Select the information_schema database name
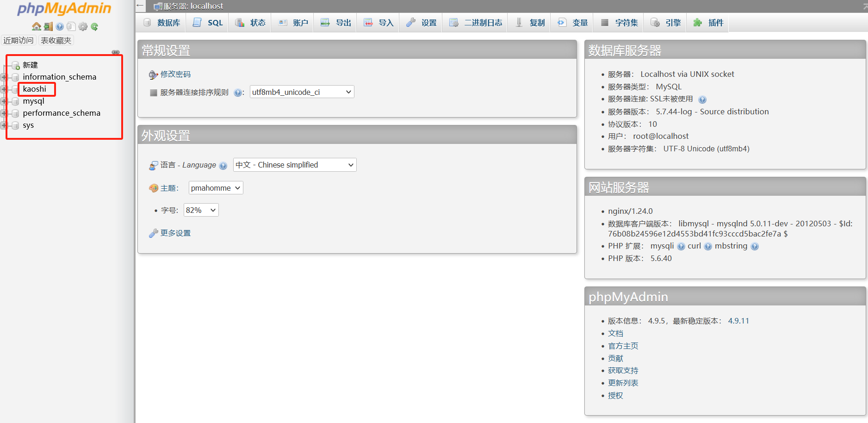868x423 pixels. tap(60, 77)
